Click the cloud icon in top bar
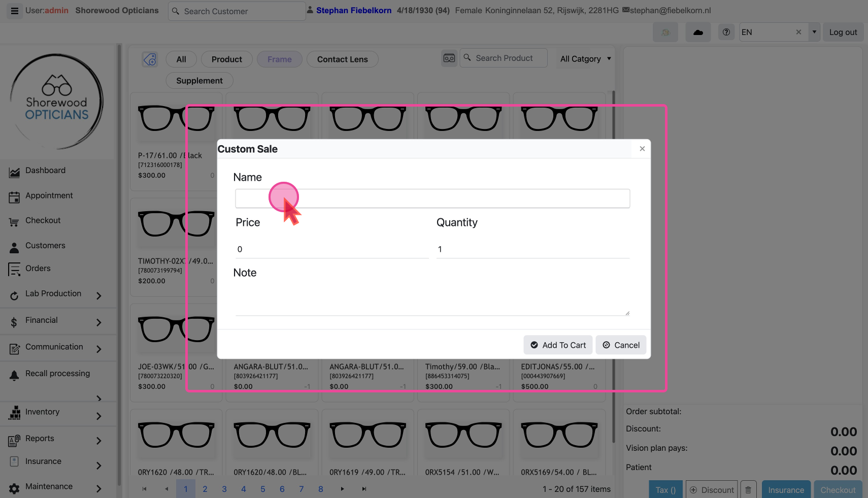The width and height of the screenshot is (868, 498). point(698,32)
